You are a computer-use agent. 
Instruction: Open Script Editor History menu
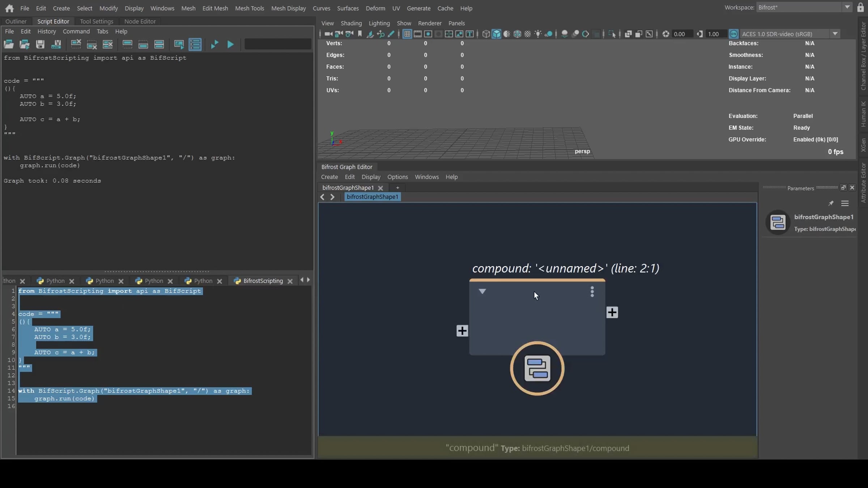click(47, 31)
